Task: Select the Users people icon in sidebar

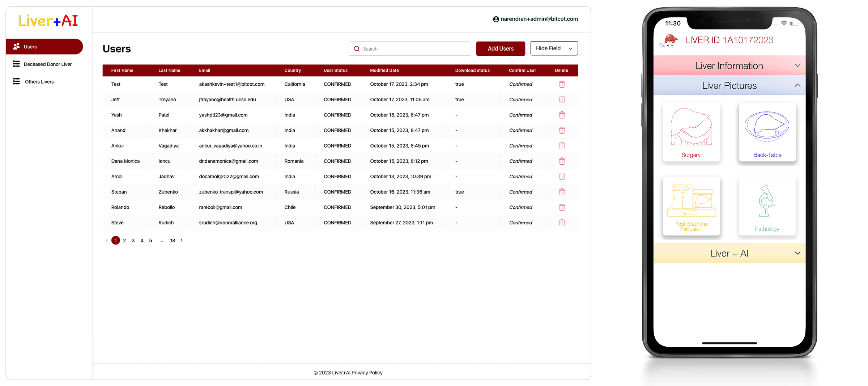Action: click(x=17, y=46)
